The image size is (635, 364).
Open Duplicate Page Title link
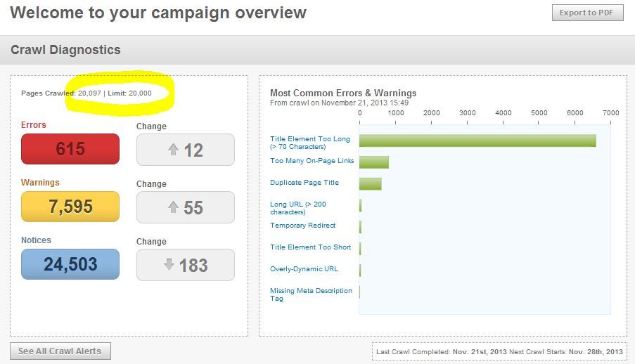pyautogui.click(x=304, y=183)
